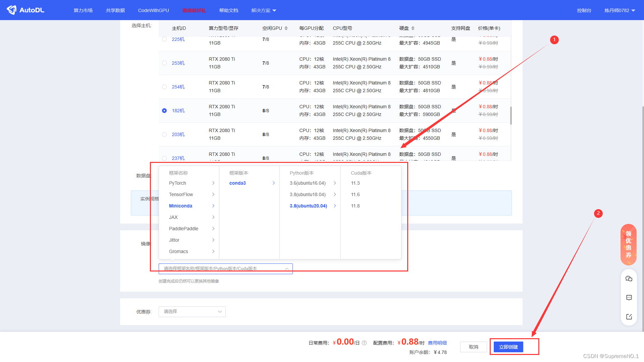Open 控制台 console
644x362 pixels.
[584, 10]
